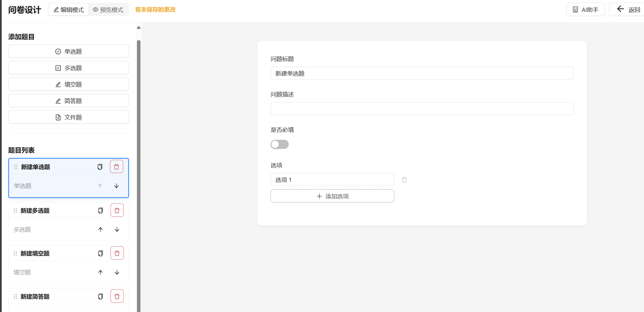Move 新建多选题 up in list
644x312 pixels.
pos(100,229)
